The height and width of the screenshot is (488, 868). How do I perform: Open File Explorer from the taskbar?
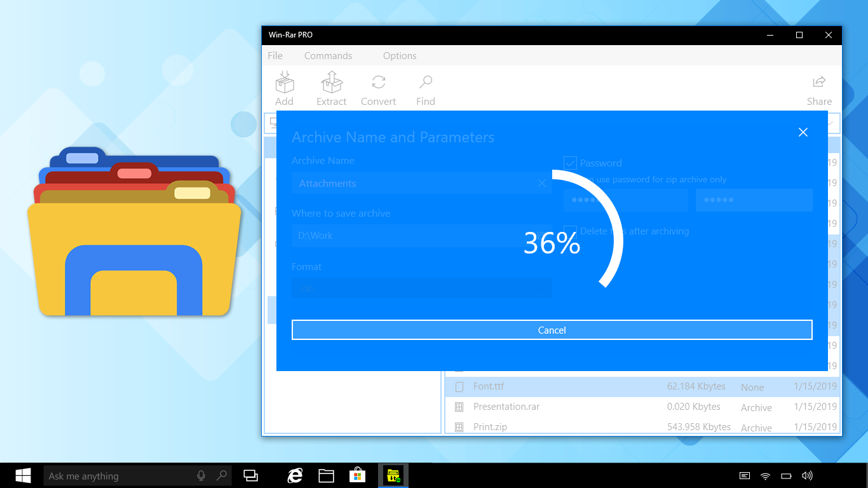(326, 475)
